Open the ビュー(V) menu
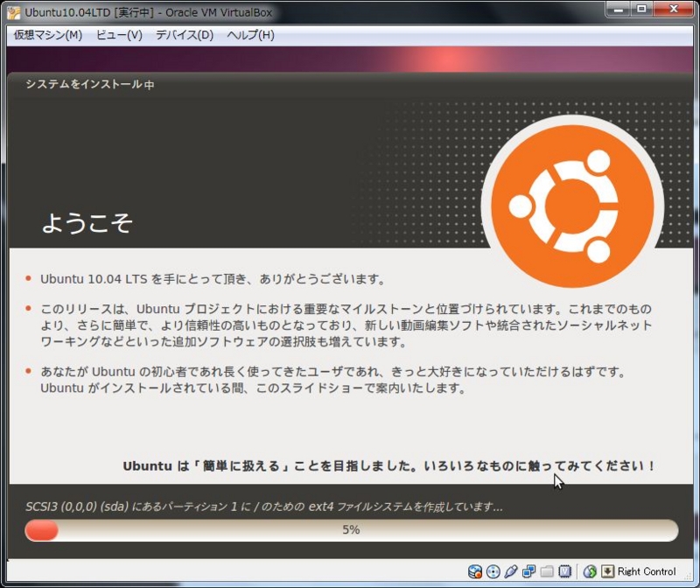This screenshot has height=588, width=700. point(119,35)
